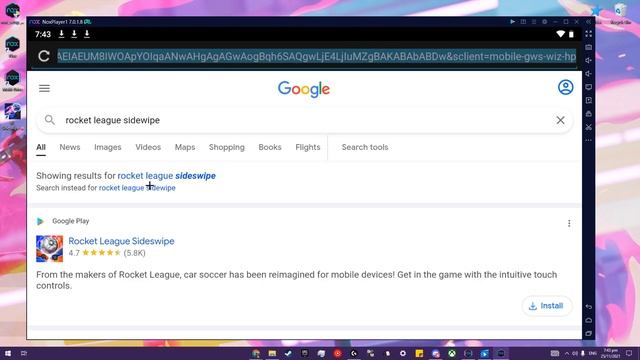Image resolution: width=640 pixels, height=360 pixels.
Task: Collapse the Nox sidebar with double arrows
Action: pyautogui.click(x=588, y=22)
